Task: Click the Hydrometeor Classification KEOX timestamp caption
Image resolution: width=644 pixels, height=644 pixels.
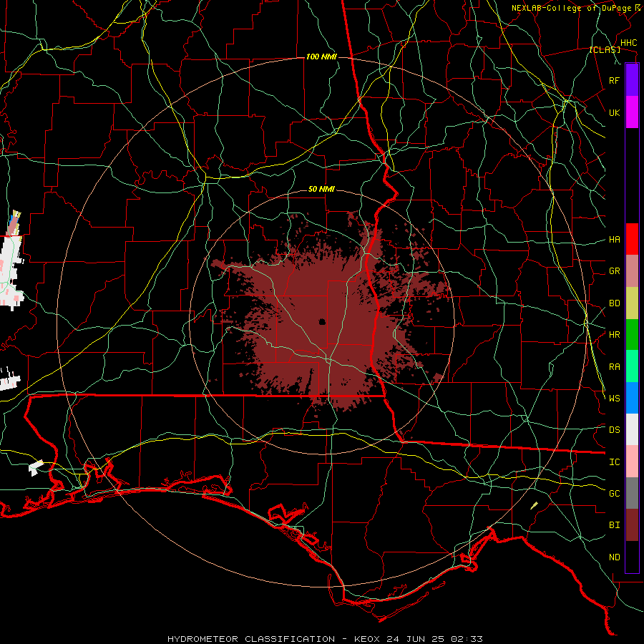Action: coord(325,639)
